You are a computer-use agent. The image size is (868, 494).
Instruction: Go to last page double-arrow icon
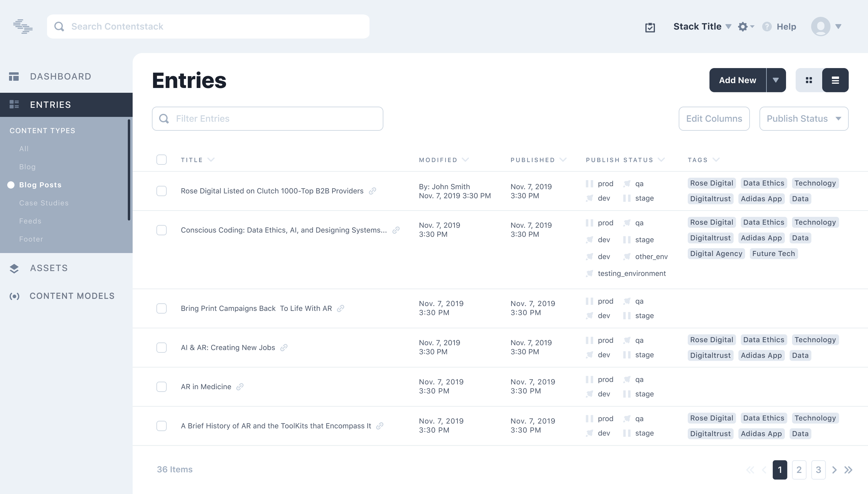848,470
